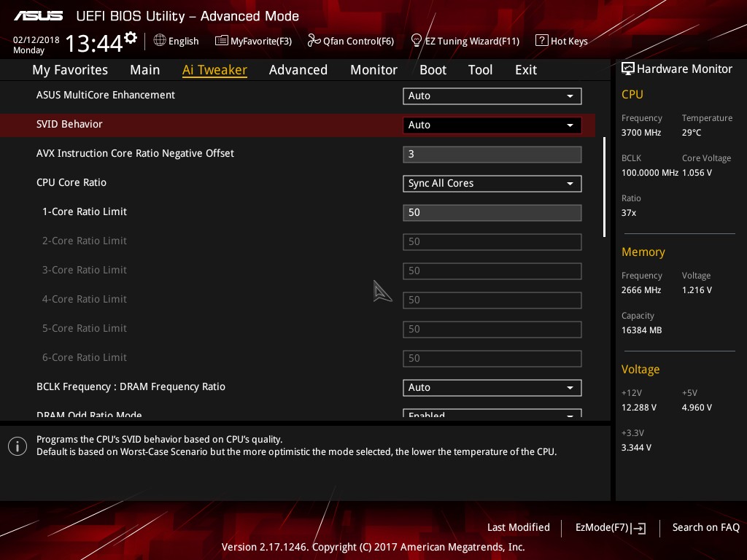
Task: Click the EzMode exit arrow icon
Action: [639, 528]
